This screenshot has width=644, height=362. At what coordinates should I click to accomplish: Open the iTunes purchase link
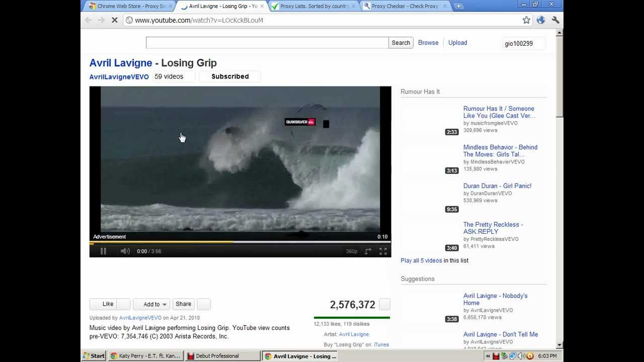pos(381,345)
